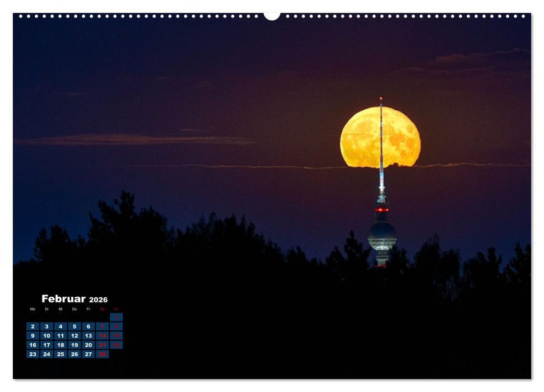Image resolution: width=544 pixels, height=392 pixels.
Task: Select the red So column header
Action: [x=117, y=309]
